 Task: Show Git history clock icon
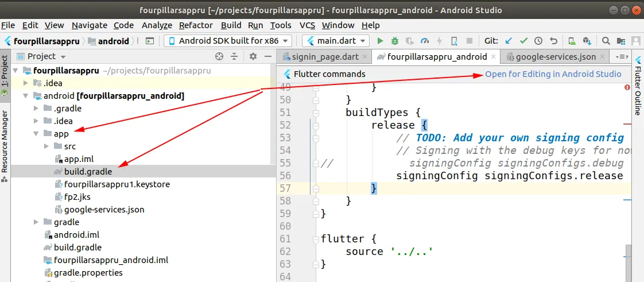[538, 41]
